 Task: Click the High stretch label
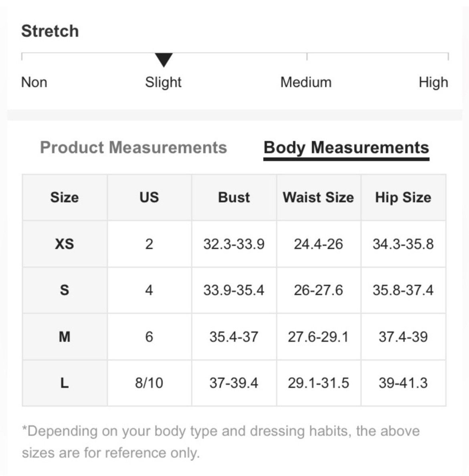(x=433, y=82)
